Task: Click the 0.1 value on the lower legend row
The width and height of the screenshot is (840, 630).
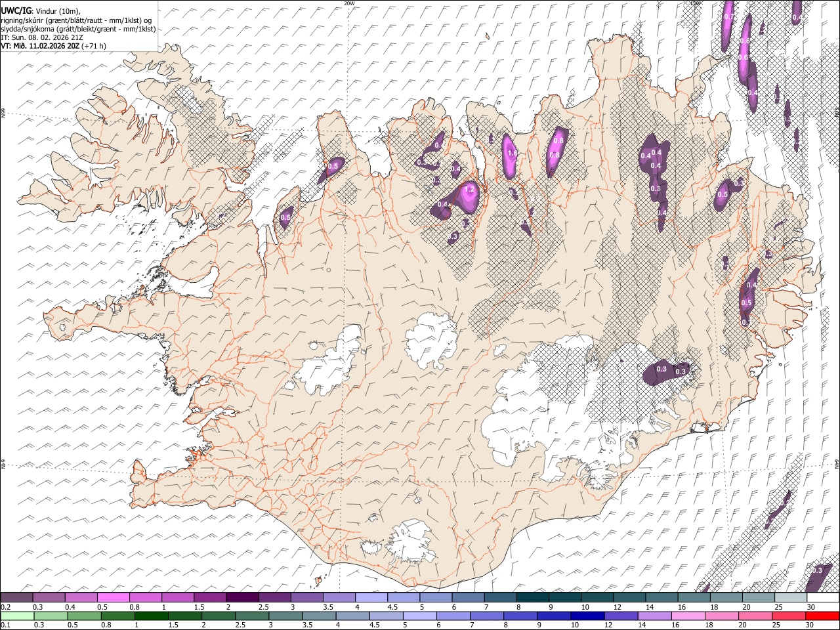Action: pyautogui.click(x=6, y=625)
